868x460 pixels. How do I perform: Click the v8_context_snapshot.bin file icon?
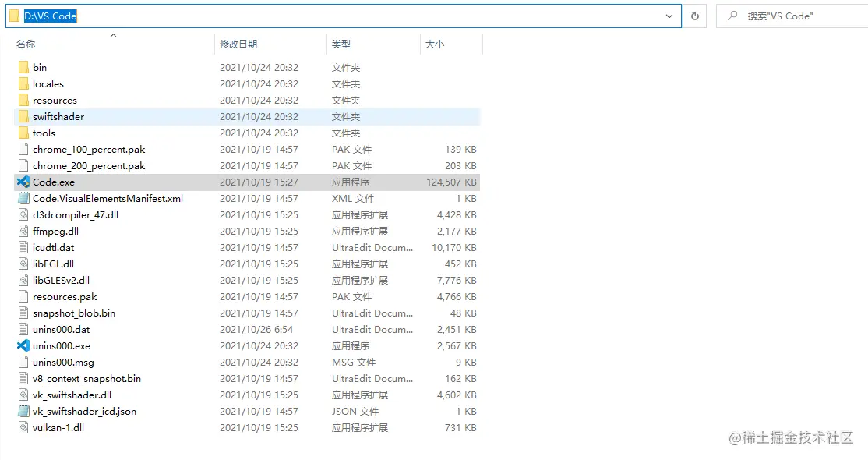pyautogui.click(x=23, y=379)
